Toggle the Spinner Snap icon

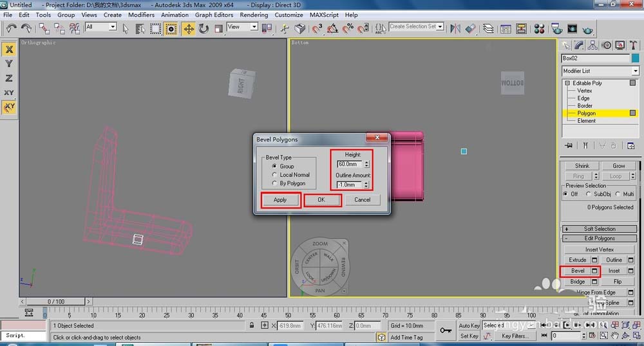(x=363, y=28)
